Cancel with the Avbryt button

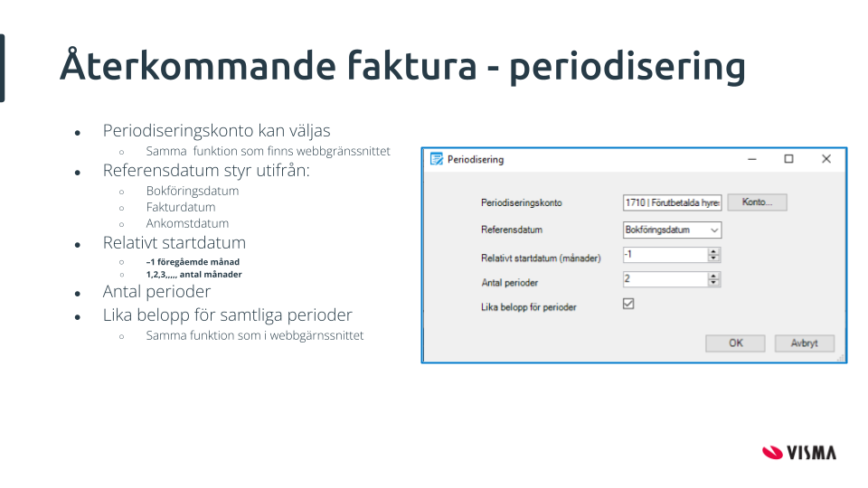tap(804, 343)
